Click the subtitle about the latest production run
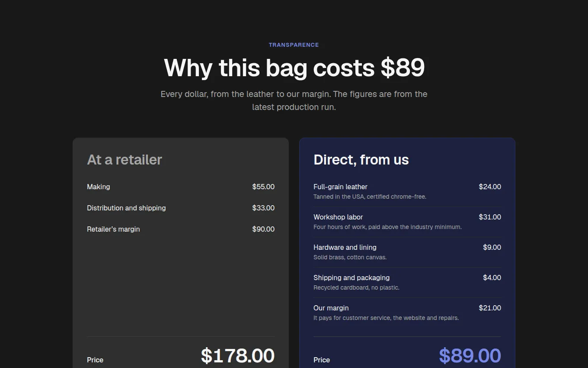Viewport: 588px width, 368px height. point(294,100)
